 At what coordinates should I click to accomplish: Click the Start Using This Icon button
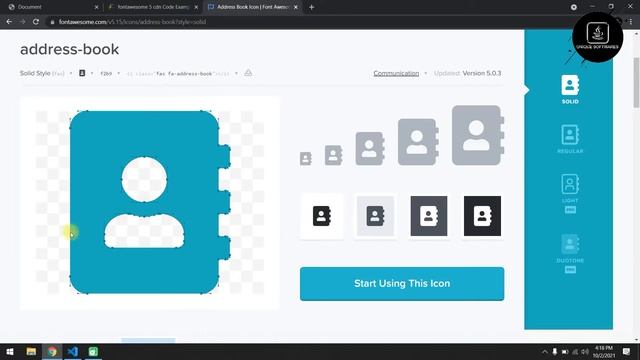[x=402, y=284]
